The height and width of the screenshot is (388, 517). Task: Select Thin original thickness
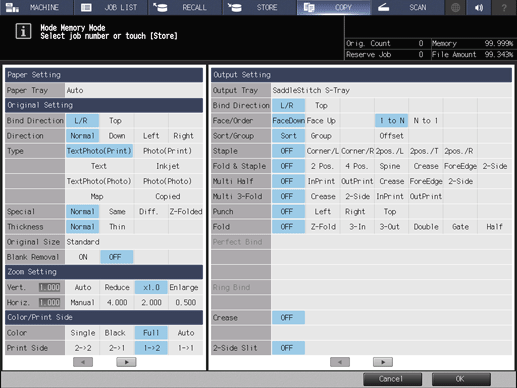pyautogui.click(x=117, y=227)
